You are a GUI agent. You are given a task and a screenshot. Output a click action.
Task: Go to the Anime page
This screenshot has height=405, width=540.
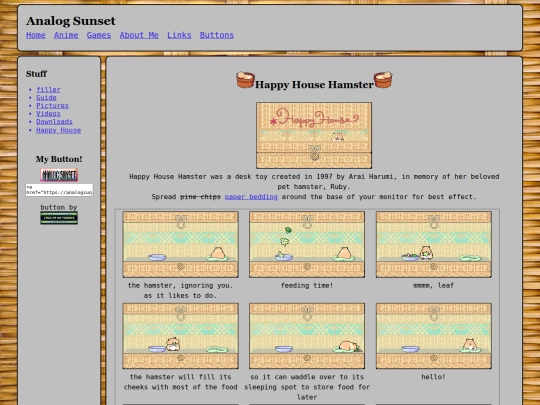click(x=66, y=35)
